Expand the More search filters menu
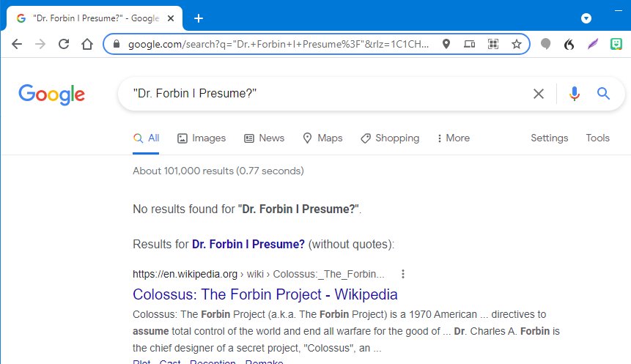The height and width of the screenshot is (364, 631). 454,138
